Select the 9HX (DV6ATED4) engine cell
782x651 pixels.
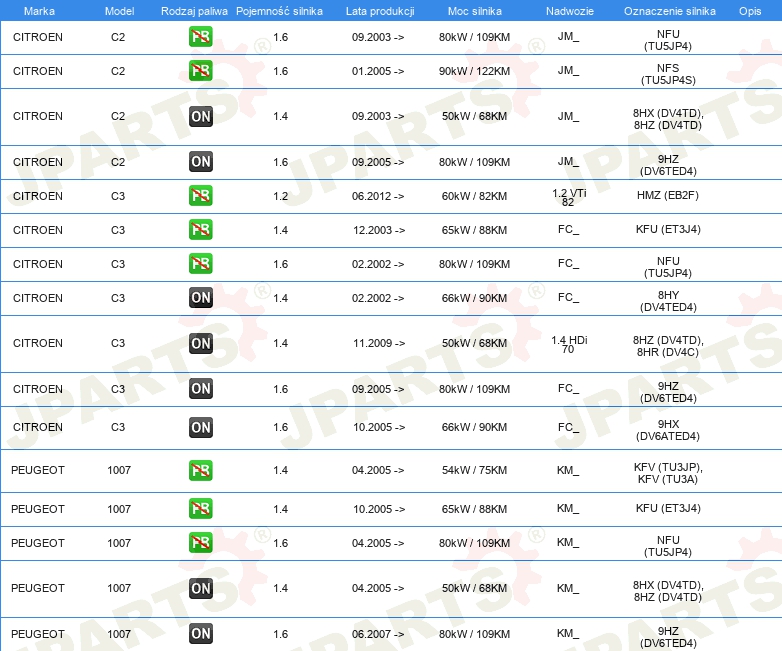click(x=668, y=430)
